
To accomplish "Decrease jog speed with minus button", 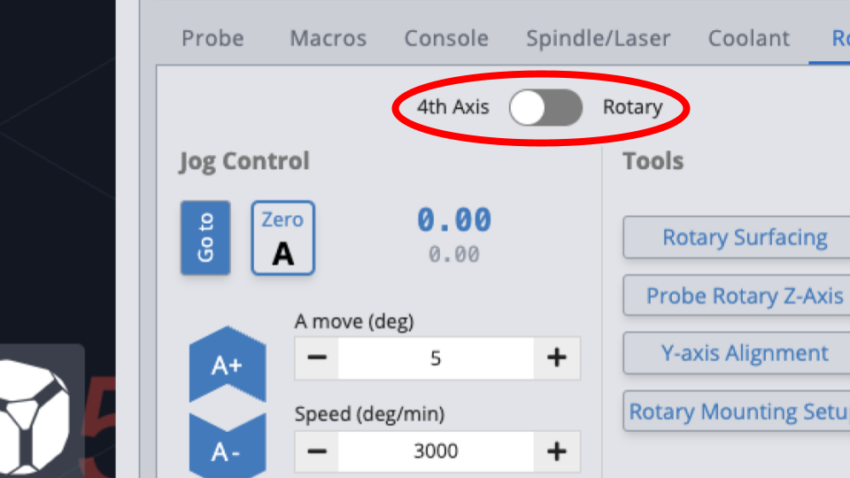I will click(317, 451).
